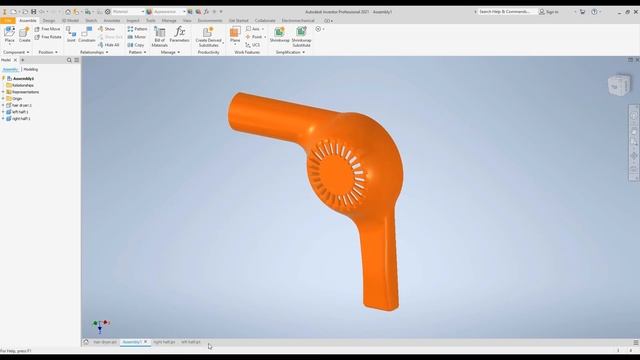640x360 pixels.
Task: Switch to right half.ipt document tab
Action: 164,342
